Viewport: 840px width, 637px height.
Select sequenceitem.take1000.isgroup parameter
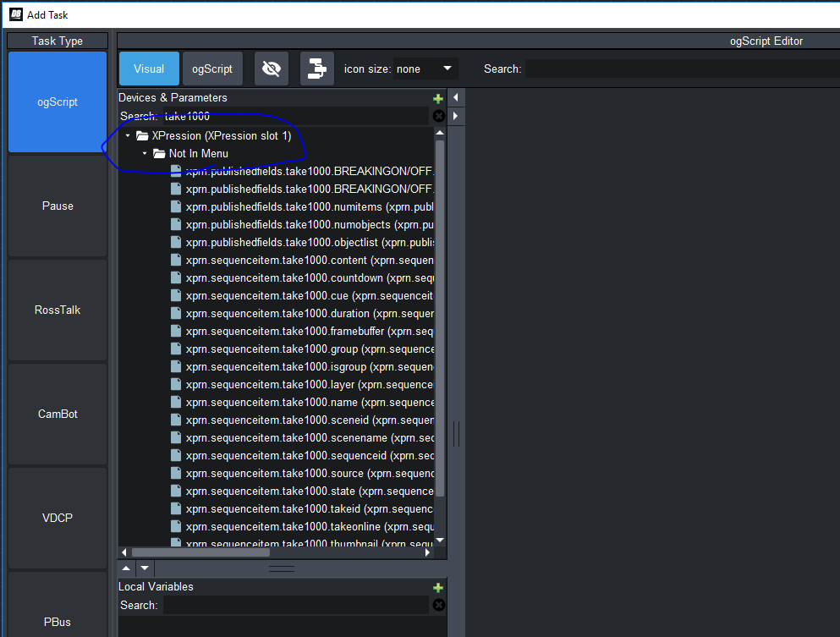[310, 366]
